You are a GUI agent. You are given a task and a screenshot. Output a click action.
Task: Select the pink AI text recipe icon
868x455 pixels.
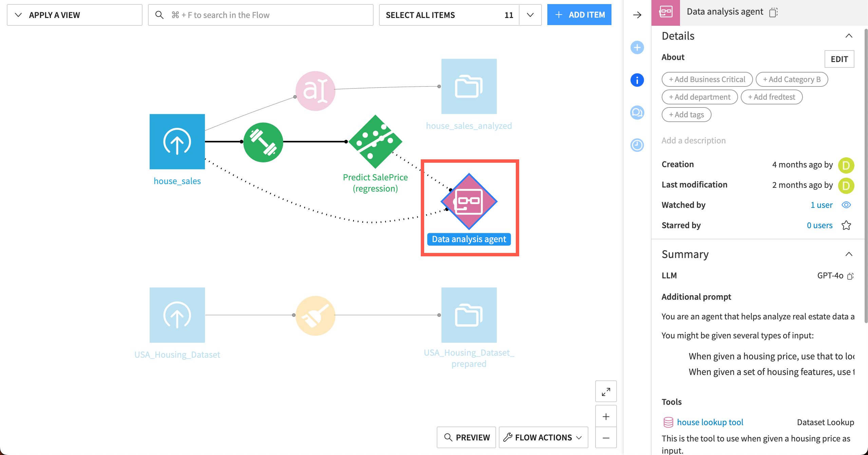[315, 91]
